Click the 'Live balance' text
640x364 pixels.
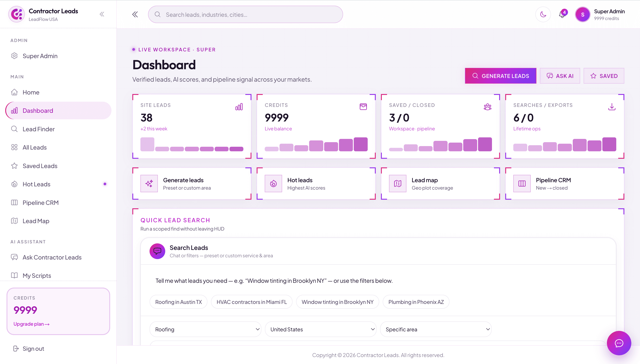[278, 128]
